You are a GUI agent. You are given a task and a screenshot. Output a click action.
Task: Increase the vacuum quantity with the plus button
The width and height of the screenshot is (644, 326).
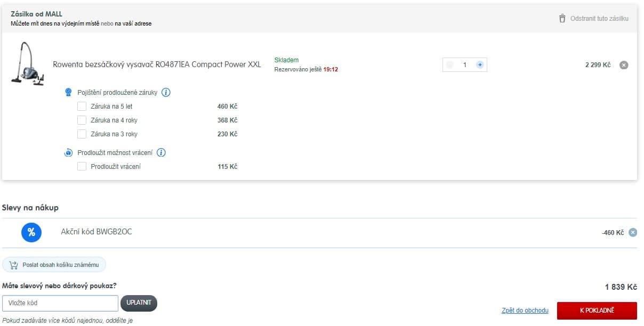480,64
